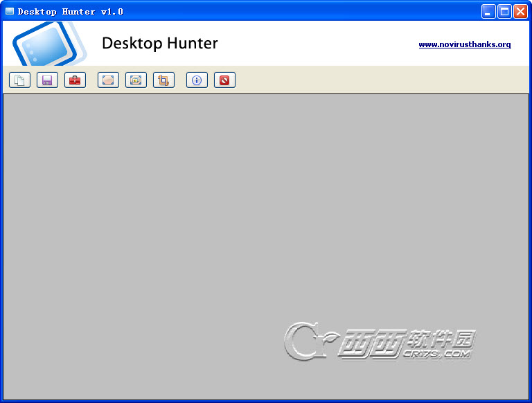Capture the full screen with the rounded-screen icon
The height and width of the screenshot is (403, 532).
(x=108, y=80)
